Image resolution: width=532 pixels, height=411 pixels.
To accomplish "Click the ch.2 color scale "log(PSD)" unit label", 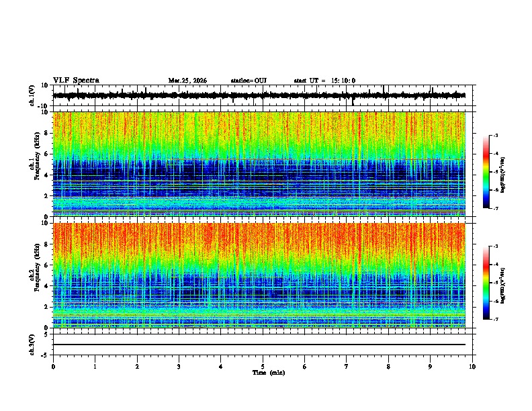I will coord(503,285).
